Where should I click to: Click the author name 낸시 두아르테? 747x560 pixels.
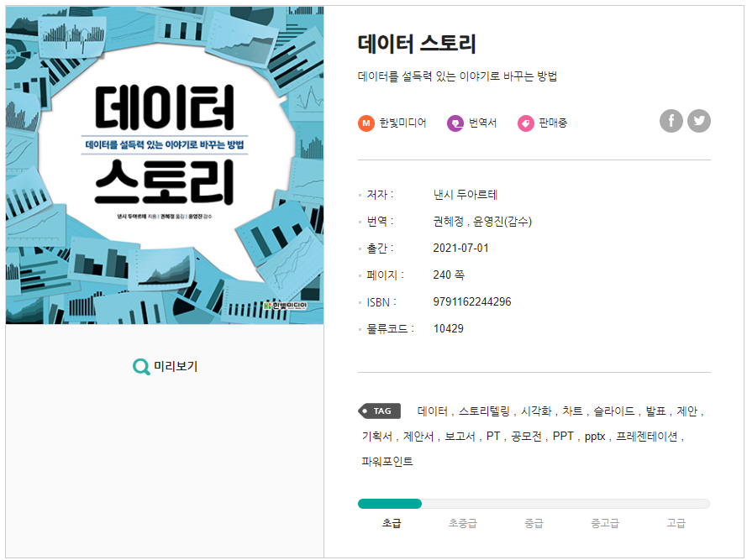[x=465, y=195]
